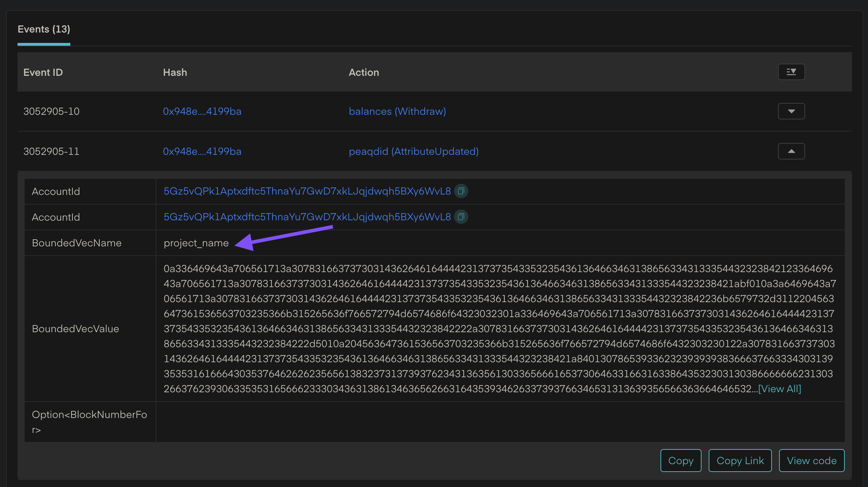Open balances (Withdraw) action link
The height and width of the screenshot is (487, 868).
click(x=397, y=111)
